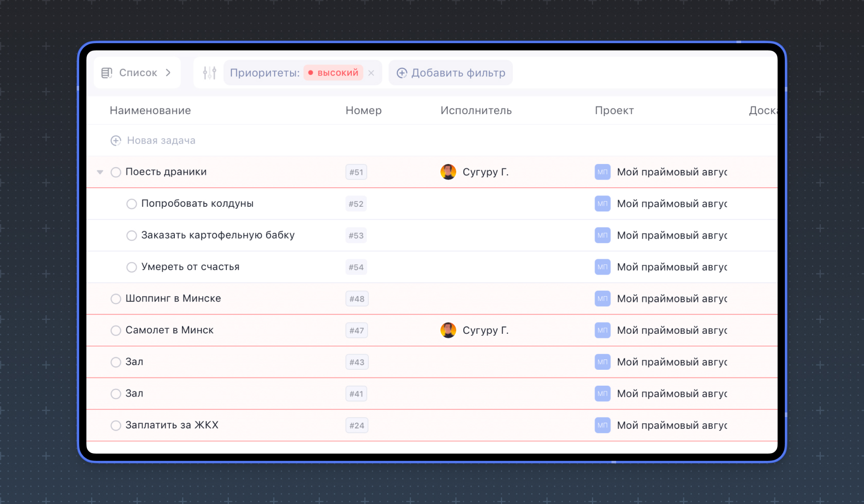Click МП project icon in Шоппинг в Минске row
This screenshot has height=504, width=864.
[603, 299]
